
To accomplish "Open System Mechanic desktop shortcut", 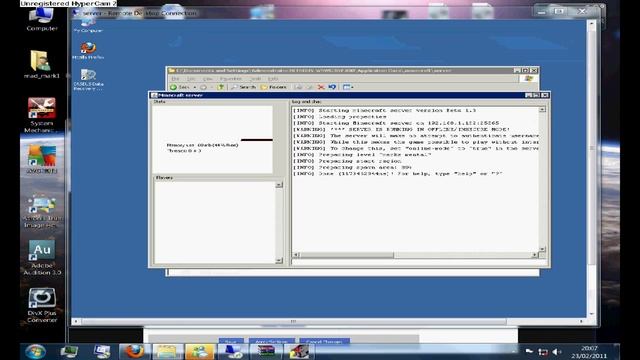I will coord(41,116).
